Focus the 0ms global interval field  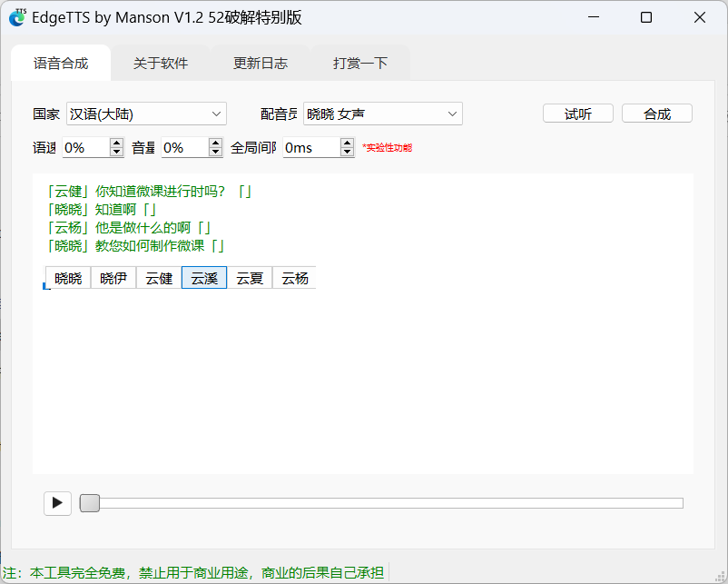[x=311, y=148]
